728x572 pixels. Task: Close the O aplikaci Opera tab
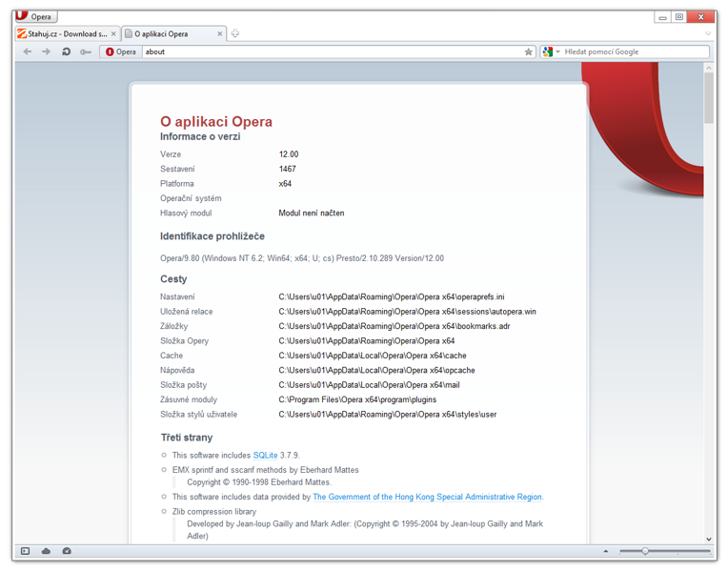[x=219, y=34]
